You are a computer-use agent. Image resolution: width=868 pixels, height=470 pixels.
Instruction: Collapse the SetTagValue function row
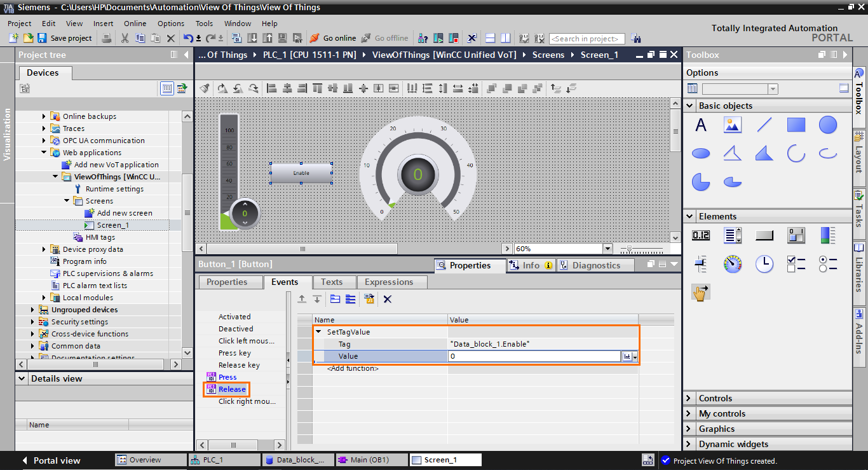coord(319,332)
